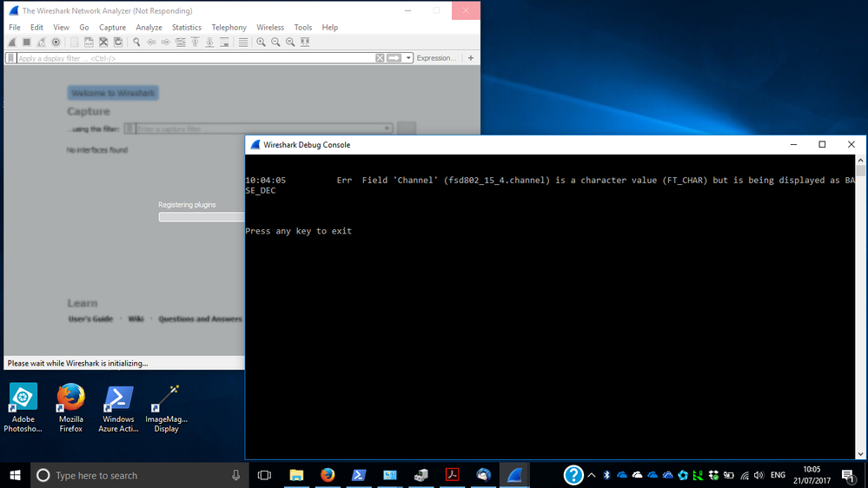This screenshot has height=488, width=868.
Task: Go forward to next packet arrow
Action: (165, 42)
